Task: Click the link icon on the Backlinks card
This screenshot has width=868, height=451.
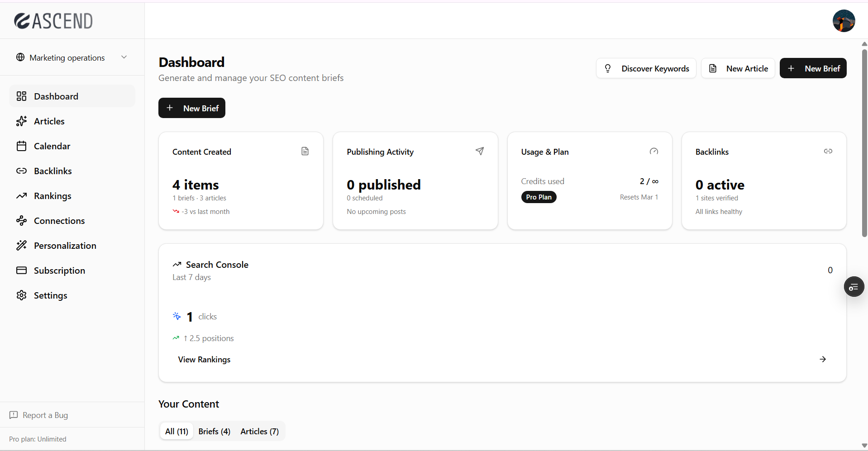Action: point(828,151)
